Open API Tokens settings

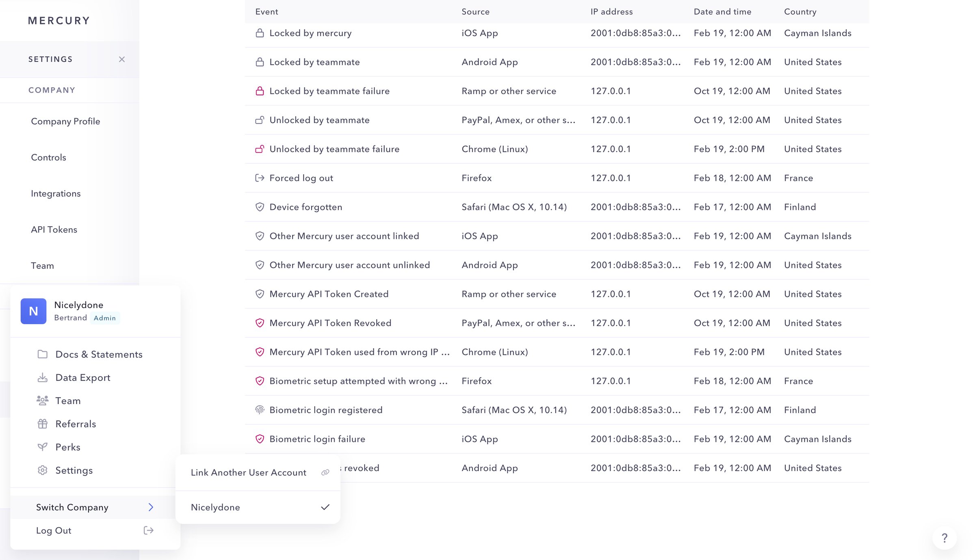(x=54, y=229)
